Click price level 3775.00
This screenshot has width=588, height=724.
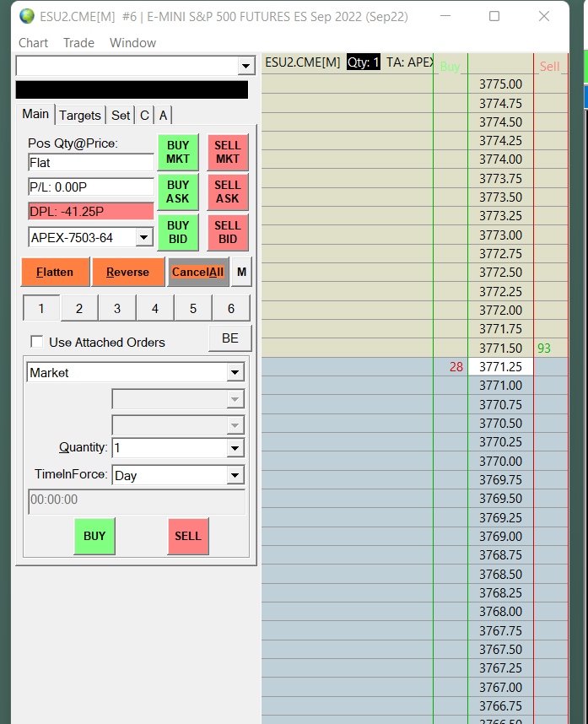pos(501,84)
